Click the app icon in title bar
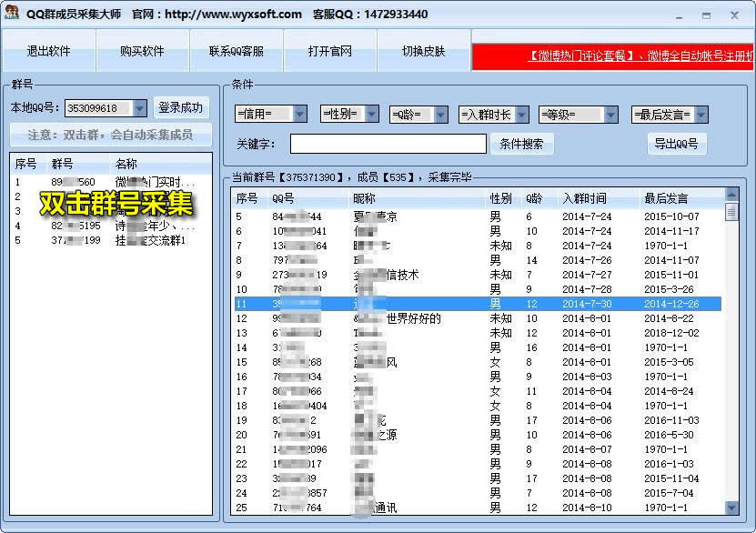Screen dimensions: 756x533 click(x=12, y=12)
